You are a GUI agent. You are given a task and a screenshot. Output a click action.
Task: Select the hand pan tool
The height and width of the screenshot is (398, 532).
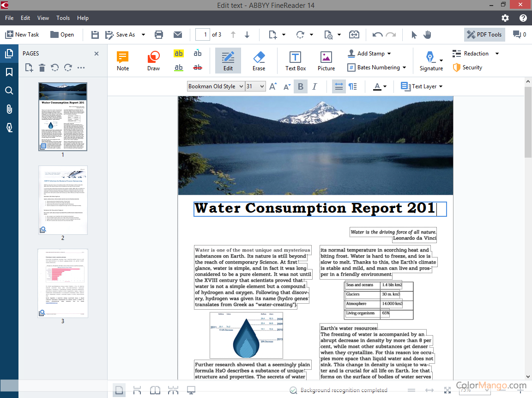click(428, 35)
